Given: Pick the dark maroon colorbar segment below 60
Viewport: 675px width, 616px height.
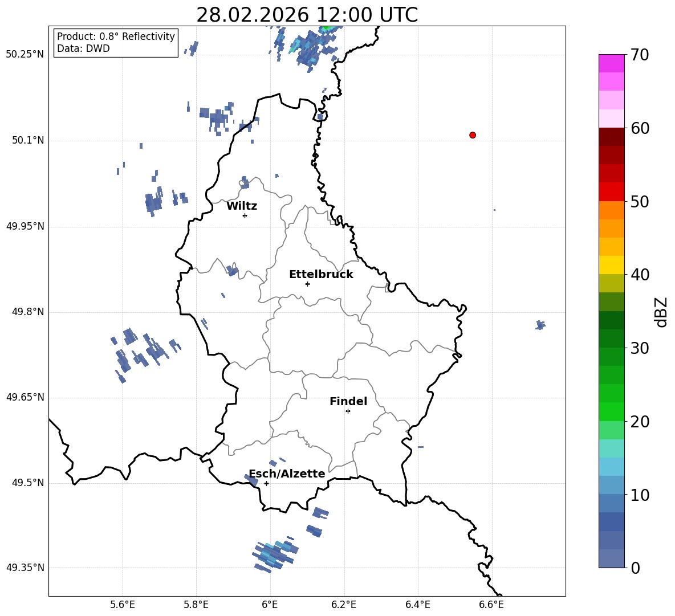Looking at the screenshot, I should (612, 137).
